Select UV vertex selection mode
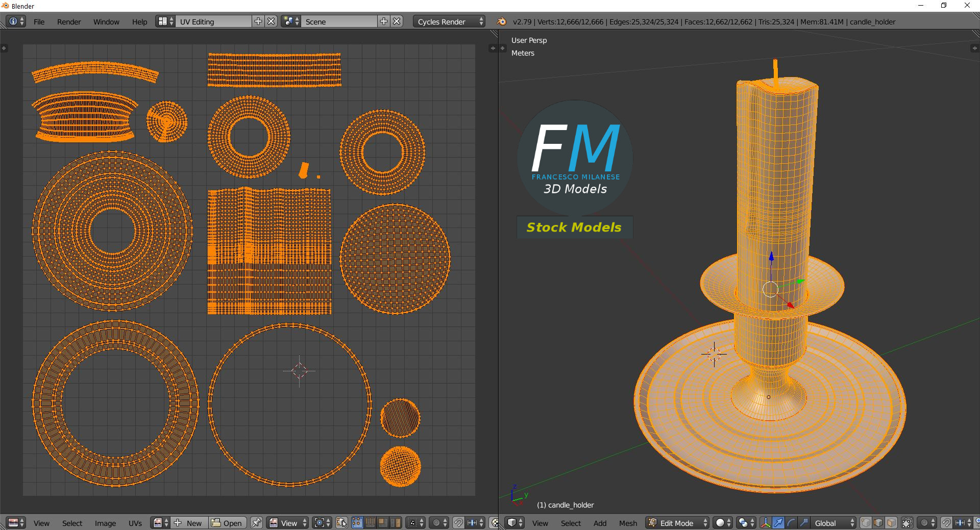 click(357, 523)
